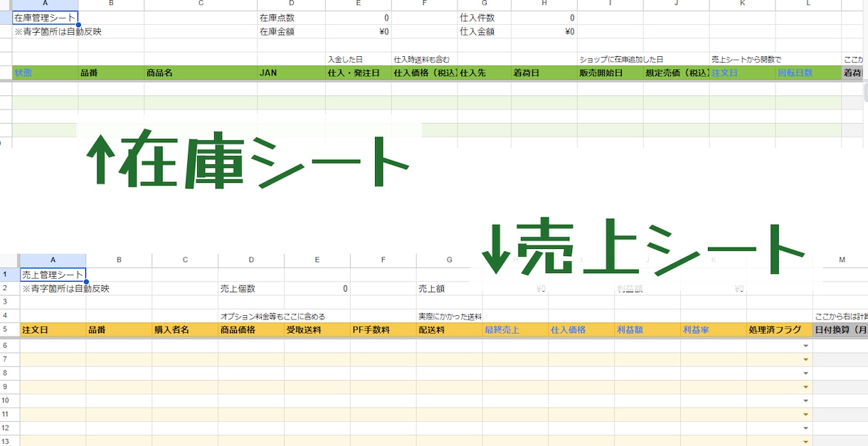868x446 pixels.
Task: Click the 入金した日 note cell
Action: (358, 59)
